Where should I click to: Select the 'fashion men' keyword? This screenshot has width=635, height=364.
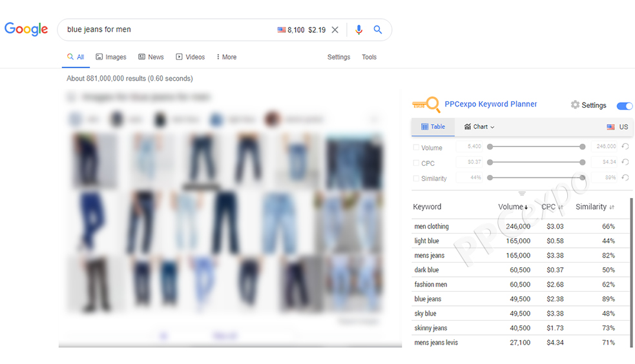tap(430, 285)
